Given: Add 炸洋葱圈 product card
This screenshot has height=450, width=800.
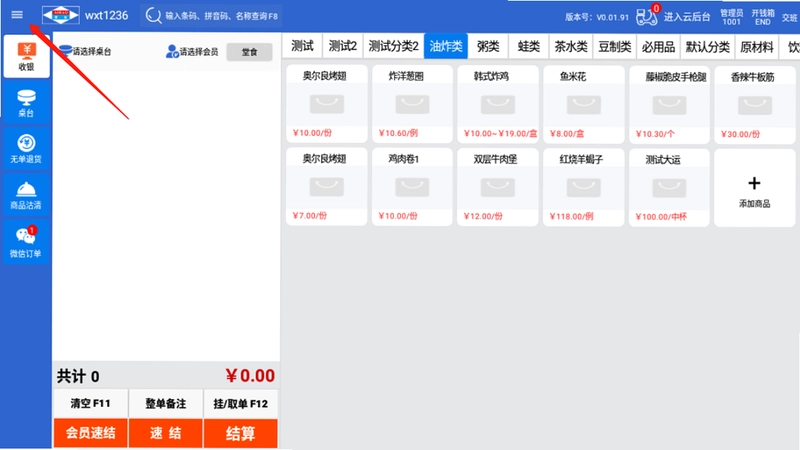Looking at the screenshot, I should point(412,104).
